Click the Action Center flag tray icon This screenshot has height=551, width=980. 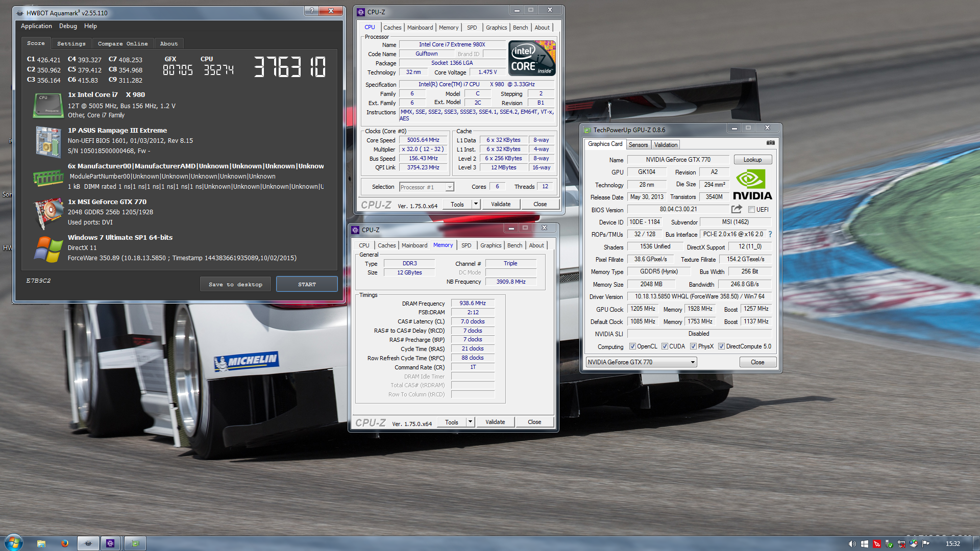pos(925,544)
